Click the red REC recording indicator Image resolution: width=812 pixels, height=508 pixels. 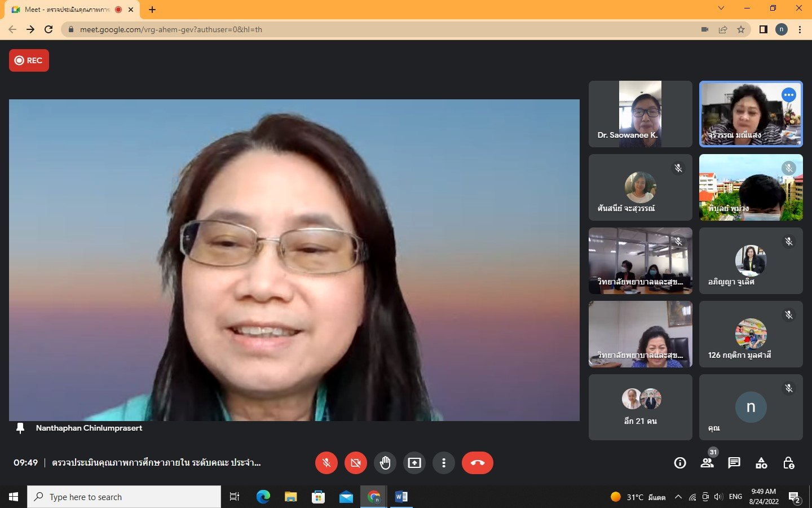tap(29, 60)
